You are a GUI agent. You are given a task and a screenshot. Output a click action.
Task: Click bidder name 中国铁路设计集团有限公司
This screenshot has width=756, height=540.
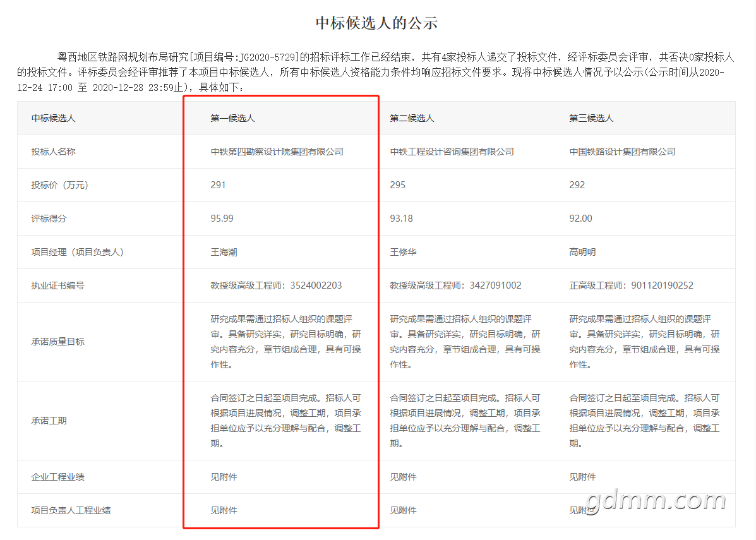coord(623,152)
